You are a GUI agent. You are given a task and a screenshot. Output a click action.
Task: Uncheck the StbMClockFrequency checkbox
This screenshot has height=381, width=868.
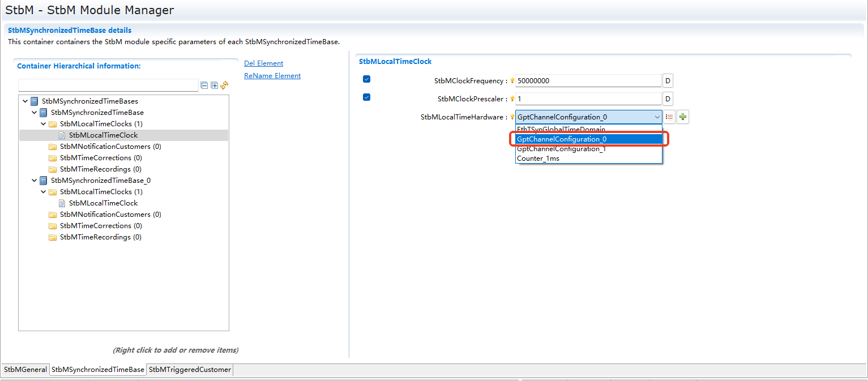tap(366, 79)
